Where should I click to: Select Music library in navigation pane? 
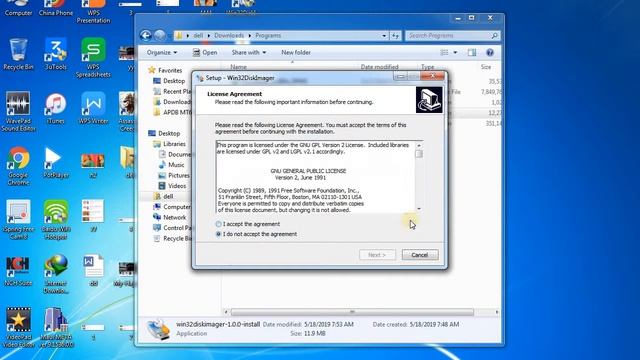click(171, 164)
